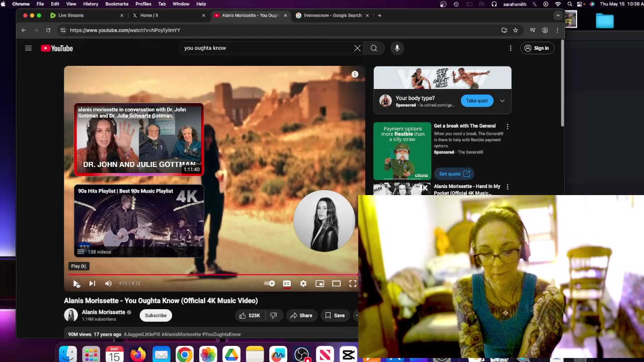Open The General ad thumbnail image
The height and width of the screenshot is (362, 644).
(x=402, y=151)
